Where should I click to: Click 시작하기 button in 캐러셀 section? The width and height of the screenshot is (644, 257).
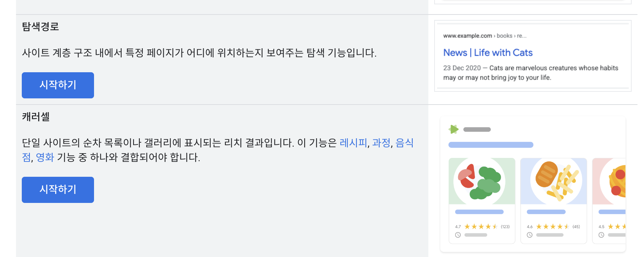coord(58,190)
